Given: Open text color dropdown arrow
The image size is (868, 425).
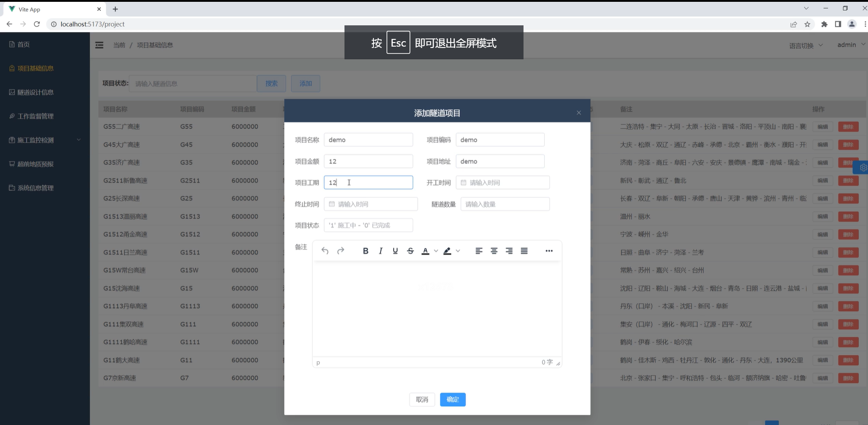Looking at the screenshot, I should (x=436, y=251).
